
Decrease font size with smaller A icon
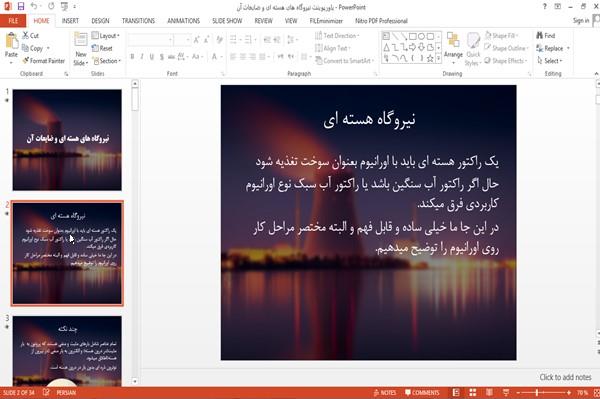click(x=207, y=39)
